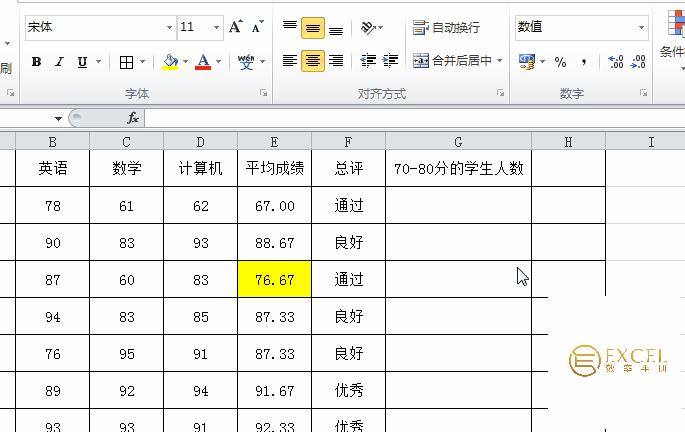Click 合并后居中 merge and center button
This screenshot has height=432, width=685.
pyautogui.click(x=452, y=61)
